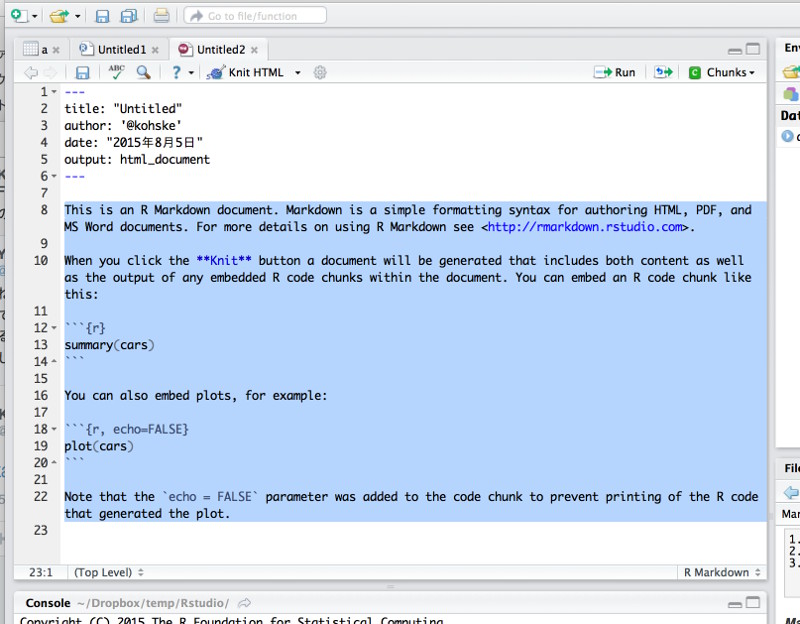
Task: Click the Markdown help question mark icon
Action: 176,72
